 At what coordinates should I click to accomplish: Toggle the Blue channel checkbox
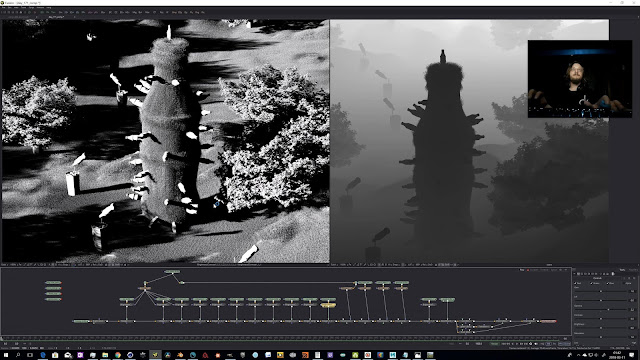(607, 283)
